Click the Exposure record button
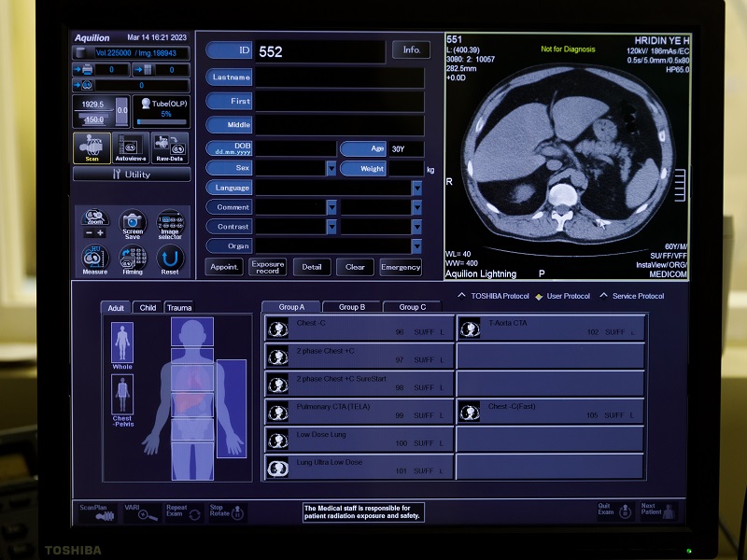 pyautogui.click(x=268, y=267)
